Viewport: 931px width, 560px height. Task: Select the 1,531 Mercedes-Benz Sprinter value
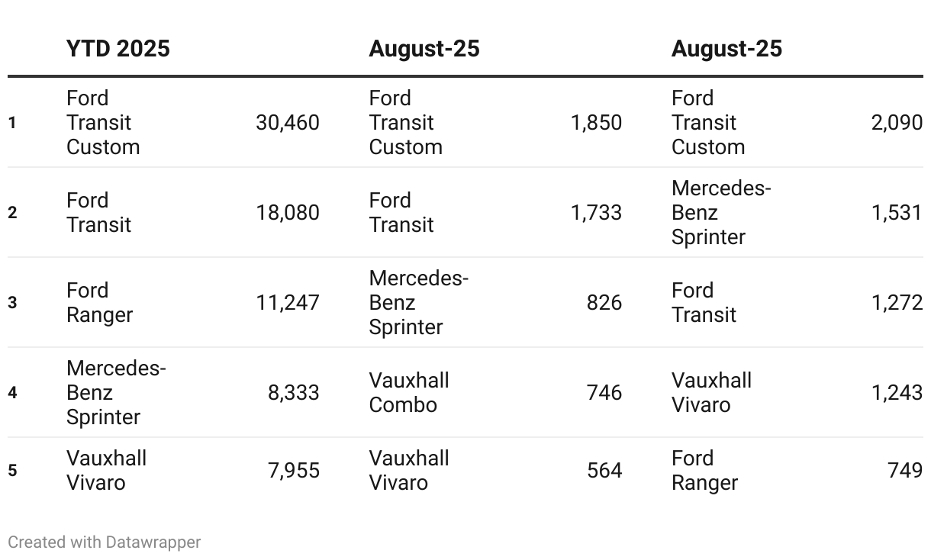(x=897, y=213)
